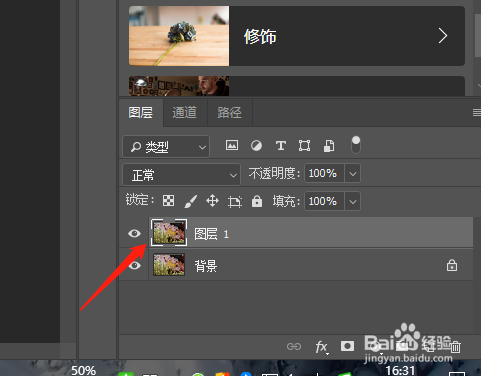481x376 pixels.
Task: Open the 修饰 card chevron arrow
Action: click(x=443, y=36)
